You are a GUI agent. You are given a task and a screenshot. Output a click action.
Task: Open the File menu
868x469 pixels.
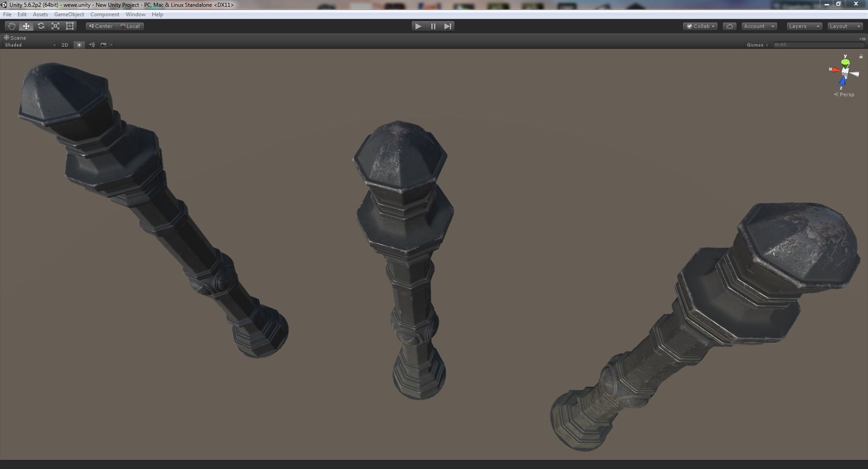click(7, 14)
